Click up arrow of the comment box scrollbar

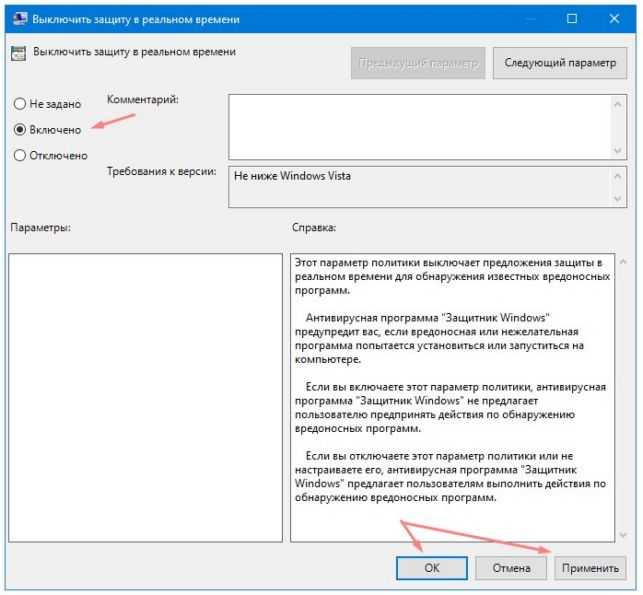(x=618, y=105)
